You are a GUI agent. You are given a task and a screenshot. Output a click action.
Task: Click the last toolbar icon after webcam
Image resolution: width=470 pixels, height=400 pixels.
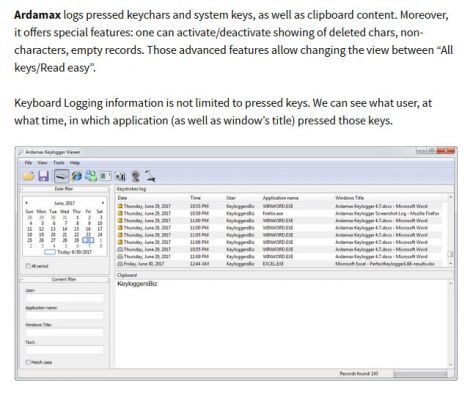[x=150, y=176]
